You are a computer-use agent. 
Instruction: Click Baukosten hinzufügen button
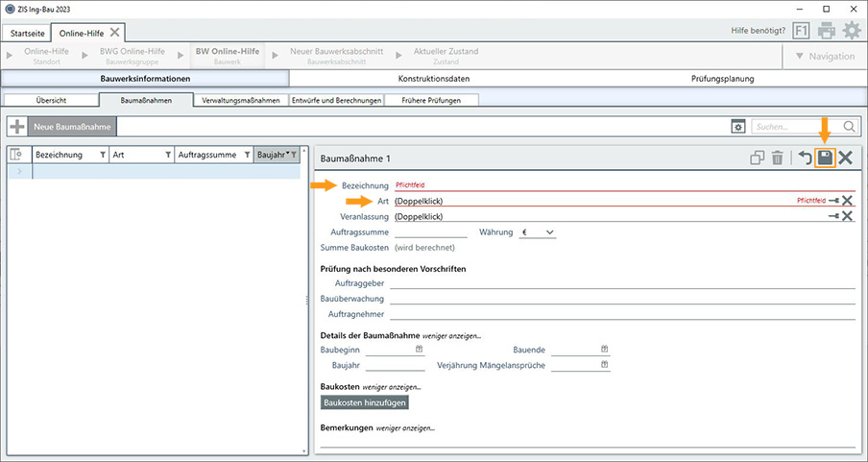(365, 402)
